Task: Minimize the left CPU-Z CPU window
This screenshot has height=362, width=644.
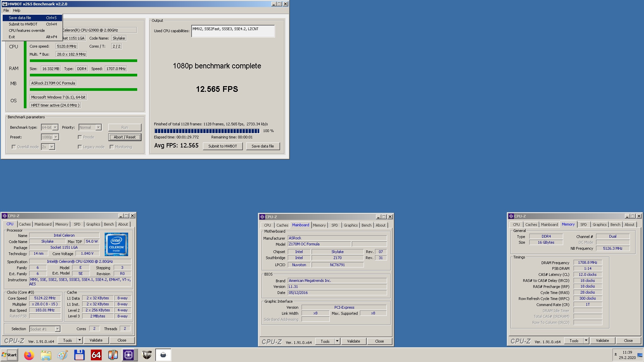Action: pos(121,216)
